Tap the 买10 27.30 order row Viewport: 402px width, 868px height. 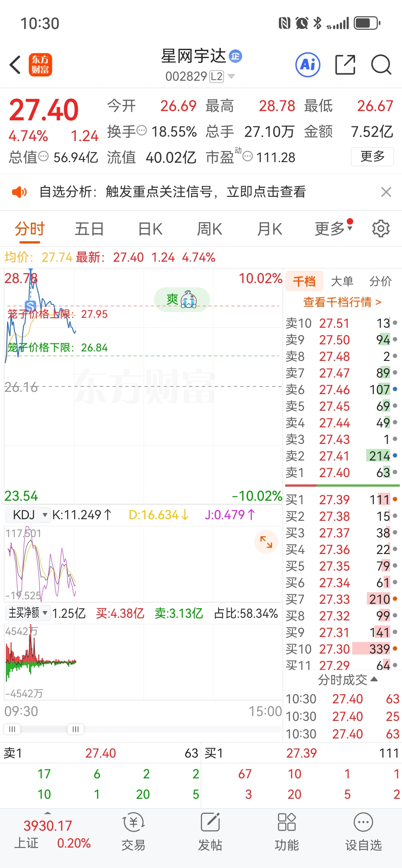[x=342, y=649]
